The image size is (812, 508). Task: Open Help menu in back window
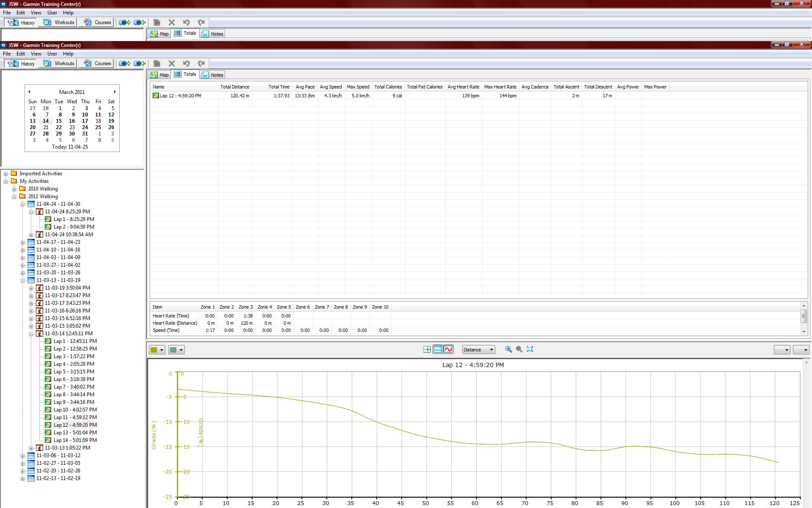coord(68,13)
